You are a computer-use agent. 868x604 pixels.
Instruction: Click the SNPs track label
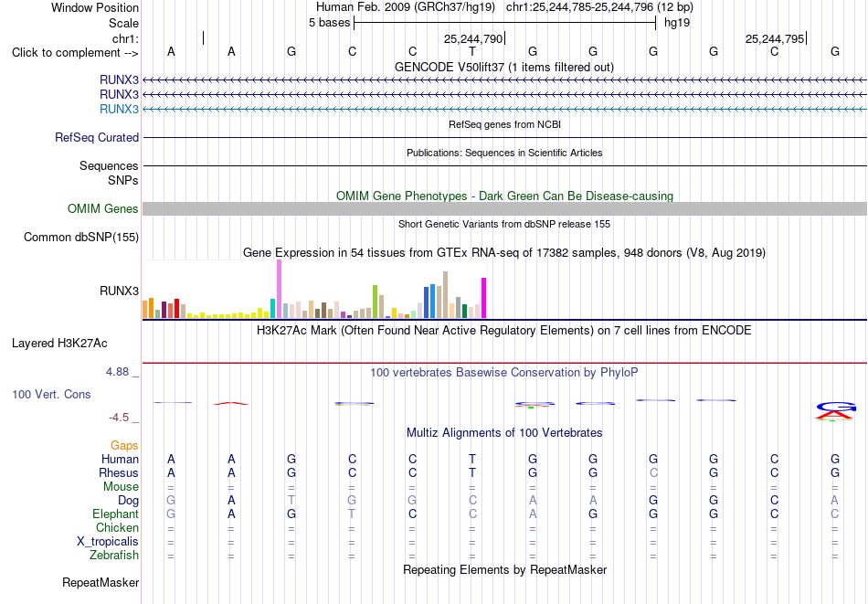[x=123, y=181]
